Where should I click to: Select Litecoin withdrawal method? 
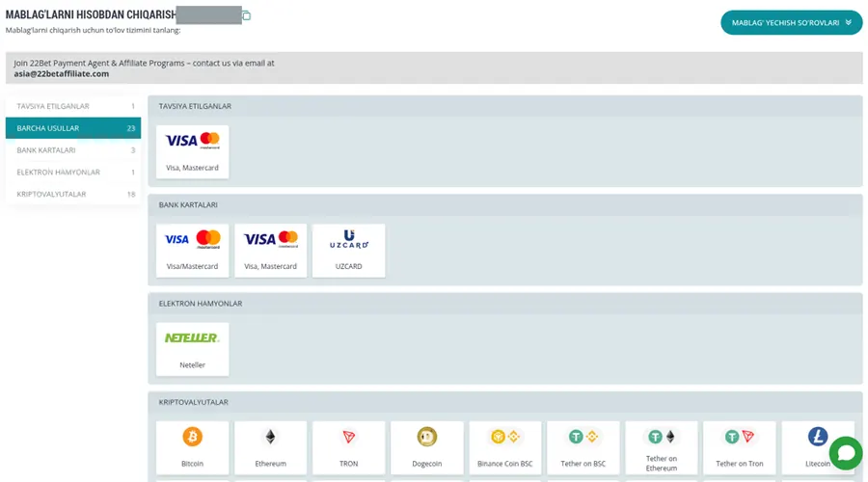[x=818, y=447]
